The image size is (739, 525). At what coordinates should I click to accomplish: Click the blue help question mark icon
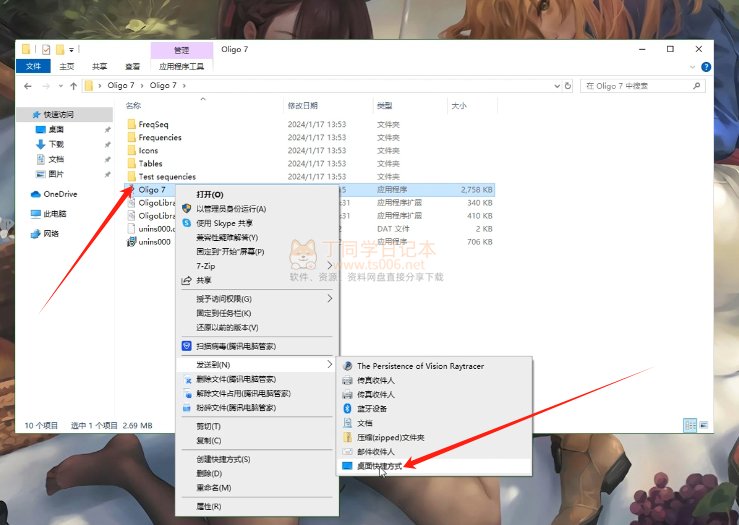coord(706,67)
